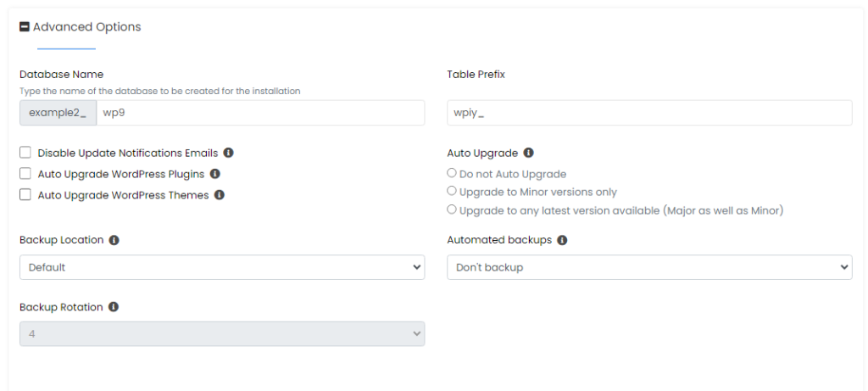Open the Backup Location dropdown
Viewport: 868px width, 391px height.
pos(222,267)
